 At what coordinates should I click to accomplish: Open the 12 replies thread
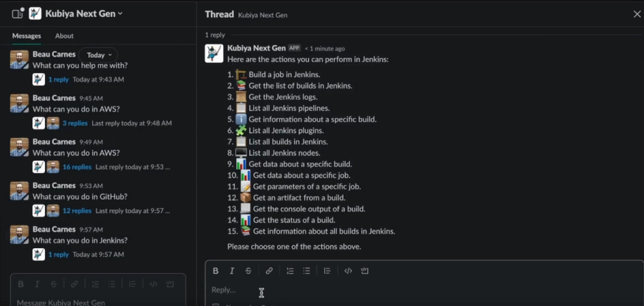[77, 211]
